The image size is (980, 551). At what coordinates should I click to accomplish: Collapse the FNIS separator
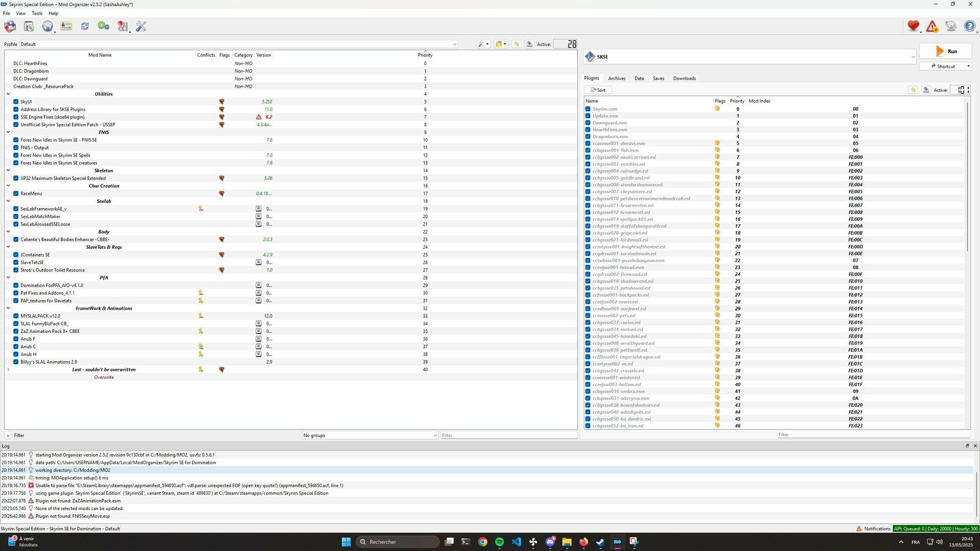[8, 132]
